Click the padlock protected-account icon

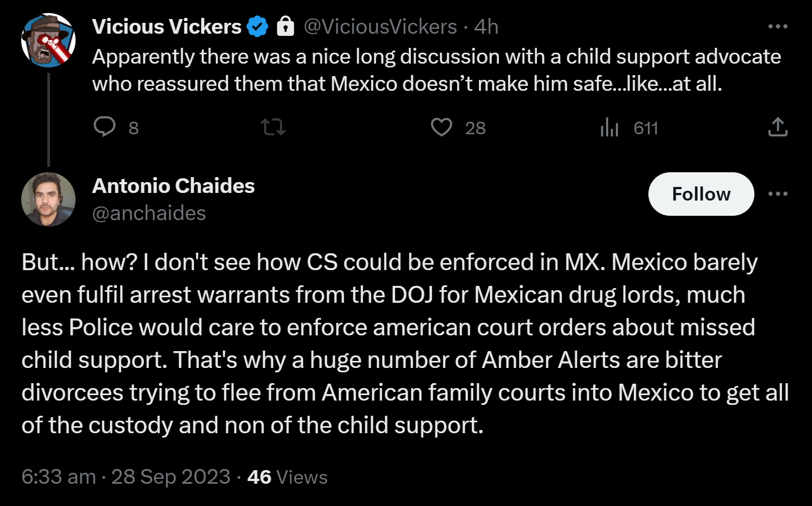click(285, 26)
